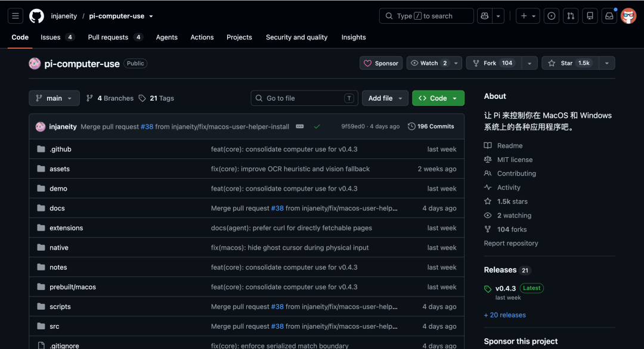Go to the GitHub homepage logo
The width and height of the screenshot is (644, 349).
36,16
